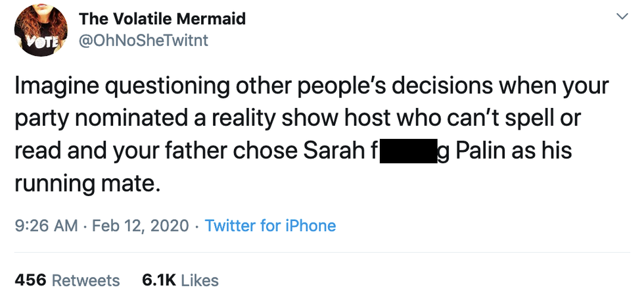Click The Volatile Mermaid's profile avatar
644x304 pixels.
[41, 30]
